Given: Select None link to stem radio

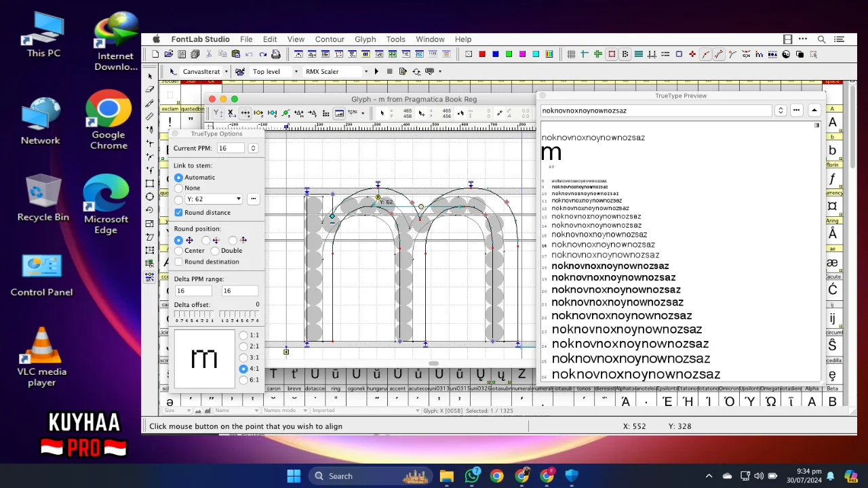Looking at the screenshot, I should (178, 188).
